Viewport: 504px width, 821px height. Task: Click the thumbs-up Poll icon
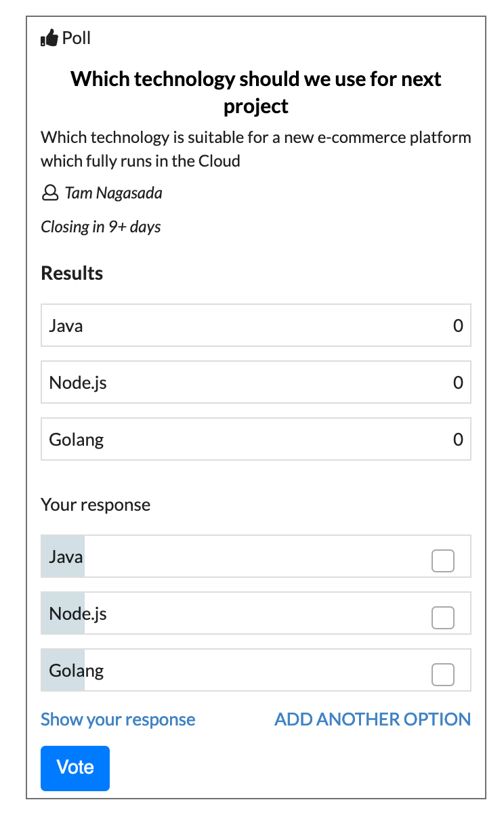(x=49, y=39)
